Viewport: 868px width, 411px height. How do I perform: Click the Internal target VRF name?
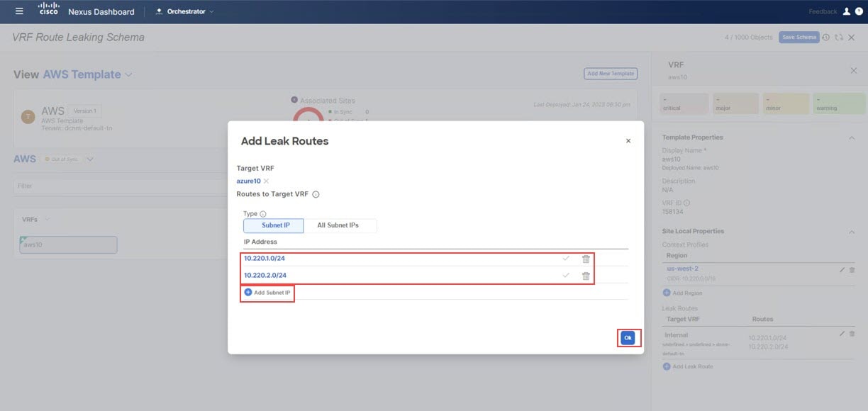[x=678, y=334]
